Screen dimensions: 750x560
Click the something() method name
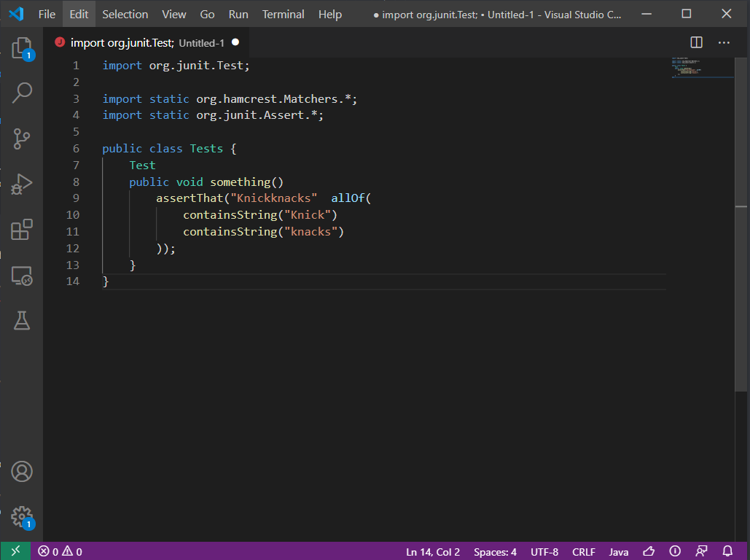247,182
